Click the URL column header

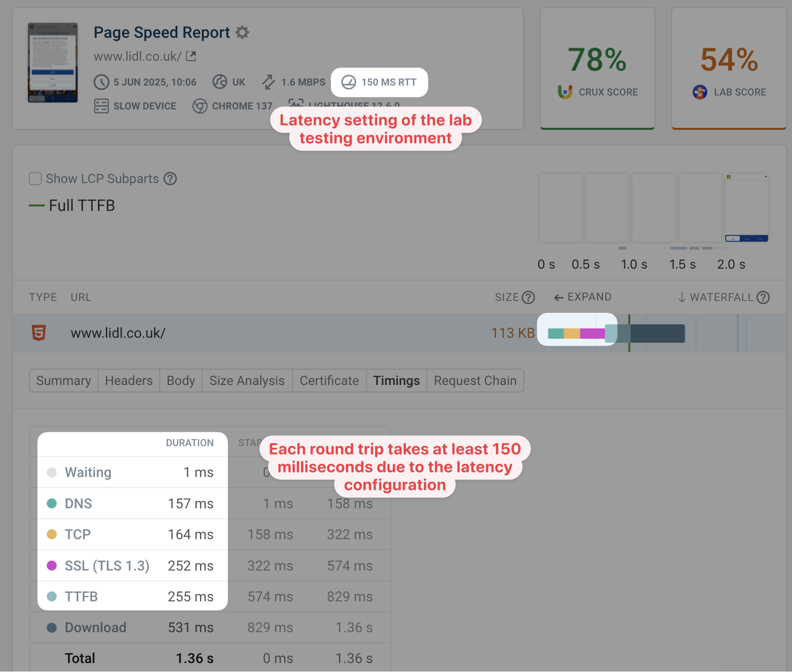click(81, 297)
